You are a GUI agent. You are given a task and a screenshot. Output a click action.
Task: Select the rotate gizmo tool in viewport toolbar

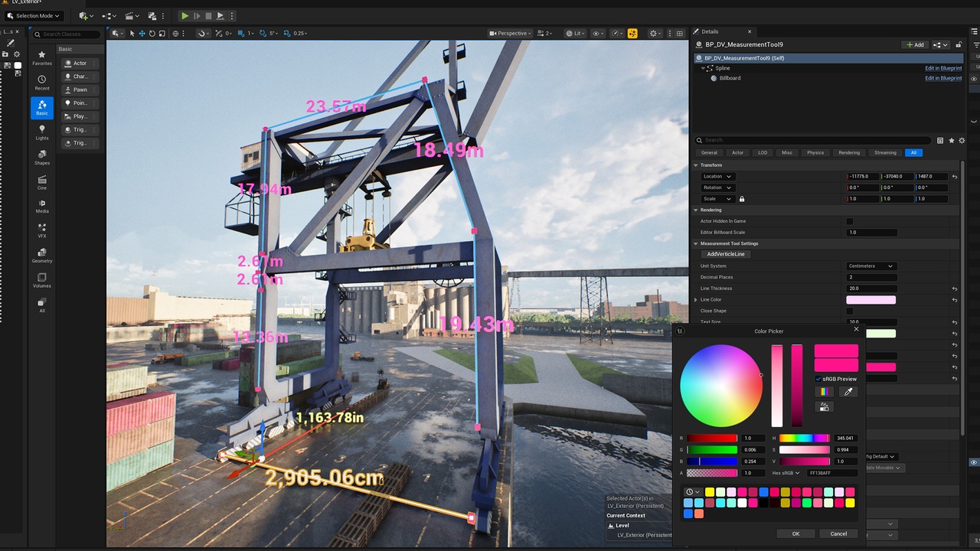[152, 34]
